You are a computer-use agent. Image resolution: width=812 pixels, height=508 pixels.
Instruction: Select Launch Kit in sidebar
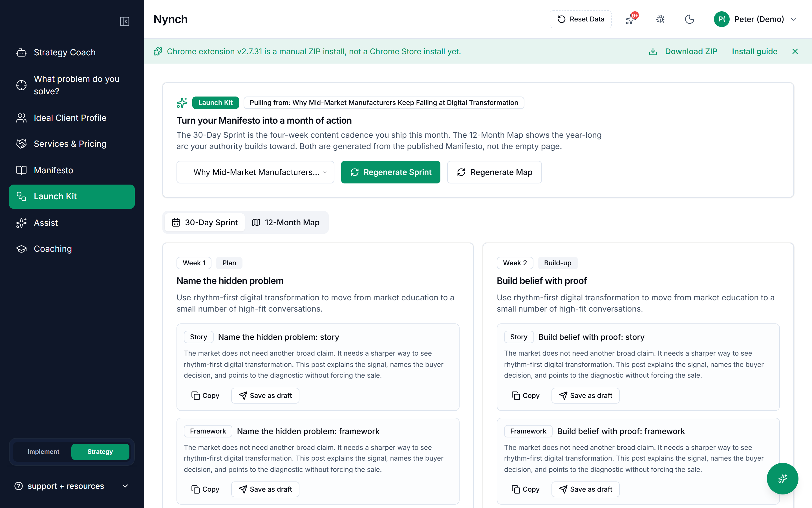click(72, 196)
